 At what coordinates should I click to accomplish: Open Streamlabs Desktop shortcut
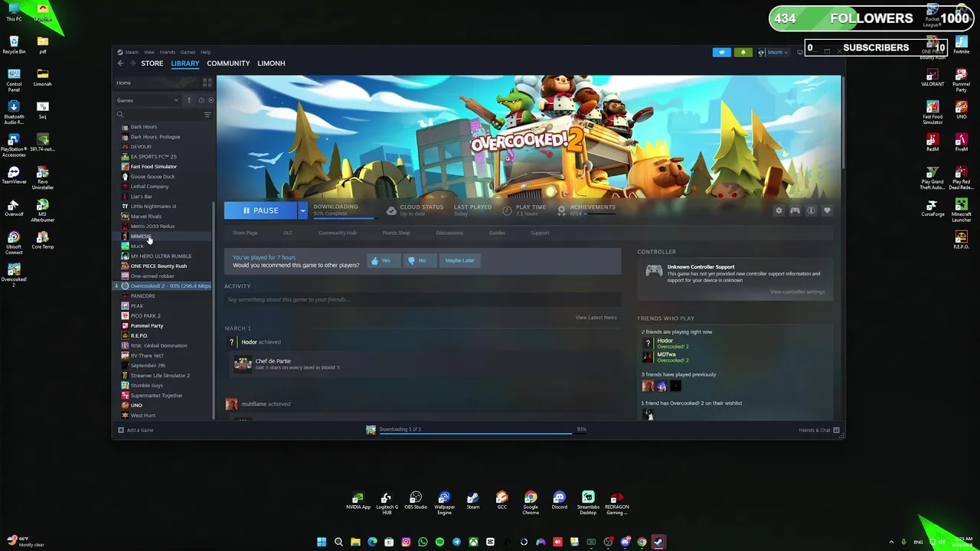pos(588,502)
